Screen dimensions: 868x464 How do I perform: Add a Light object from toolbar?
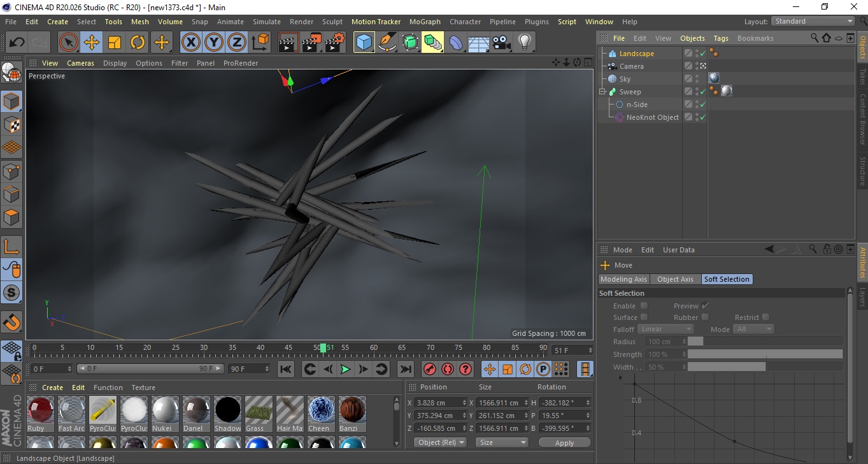pos(525,43)
